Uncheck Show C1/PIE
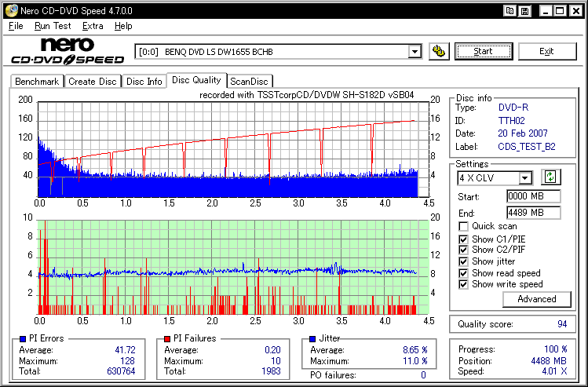The image size is (588, 387). (463, 239)
